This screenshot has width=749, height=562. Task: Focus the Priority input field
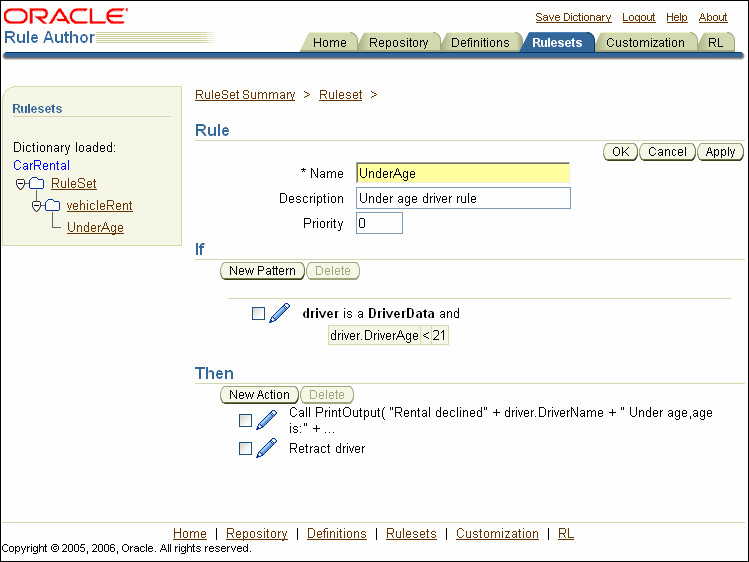pyautogui.click(x=379, y=223)
